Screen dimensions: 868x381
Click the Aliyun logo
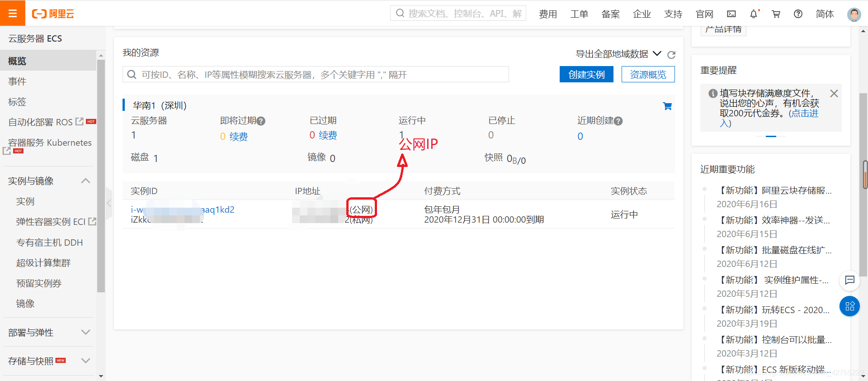click(x=53, y=14)
